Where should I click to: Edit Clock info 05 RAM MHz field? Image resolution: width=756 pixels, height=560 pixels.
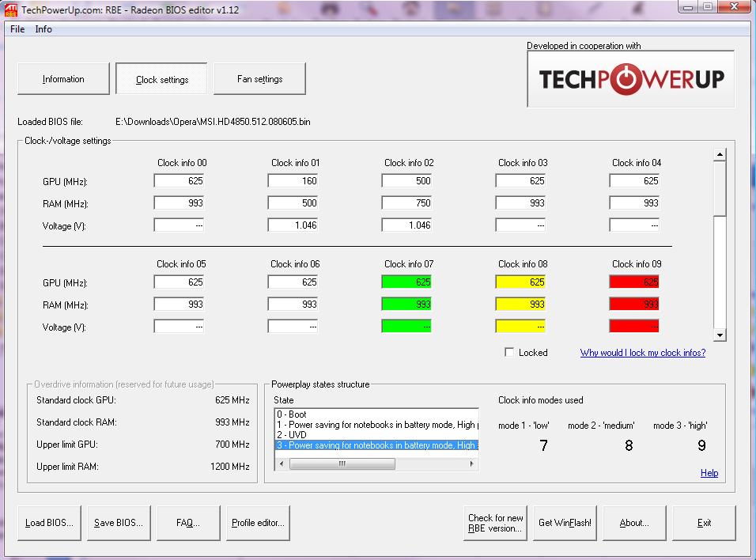tap(179, 305)
